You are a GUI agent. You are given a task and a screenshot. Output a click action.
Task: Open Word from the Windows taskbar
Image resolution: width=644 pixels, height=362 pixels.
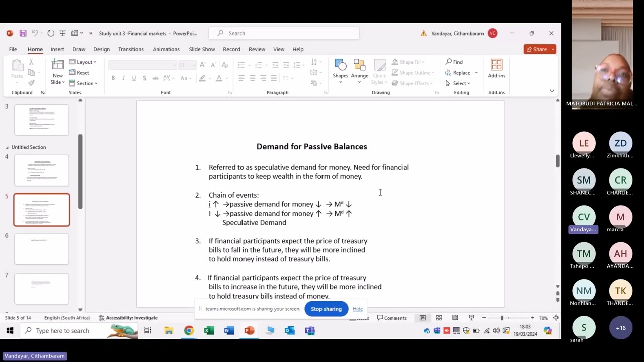[229, 331]
